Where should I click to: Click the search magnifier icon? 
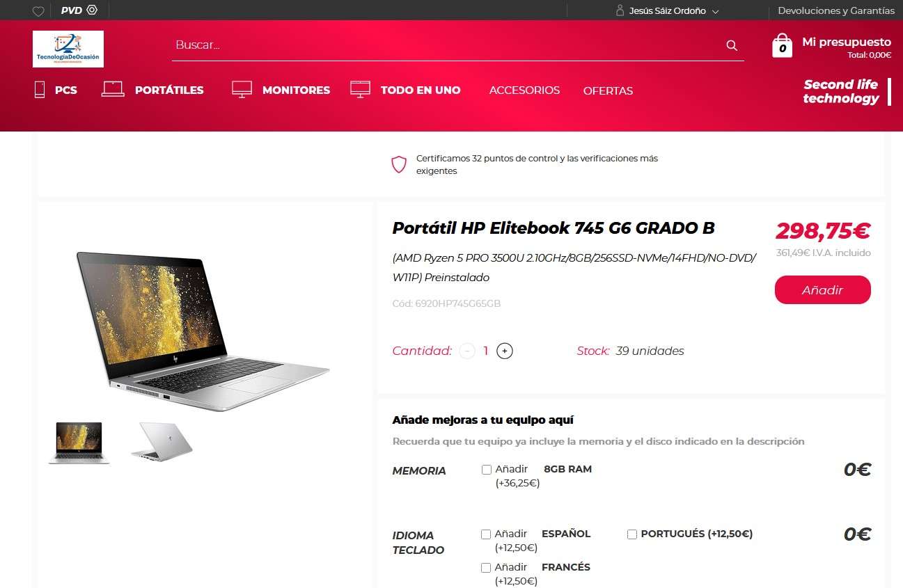[732, 45]
